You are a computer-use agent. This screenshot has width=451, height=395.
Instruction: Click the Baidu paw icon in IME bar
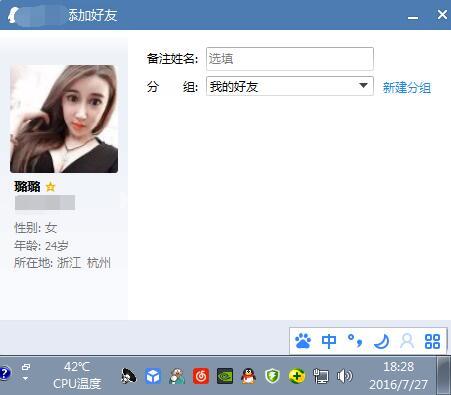[303, 341]
